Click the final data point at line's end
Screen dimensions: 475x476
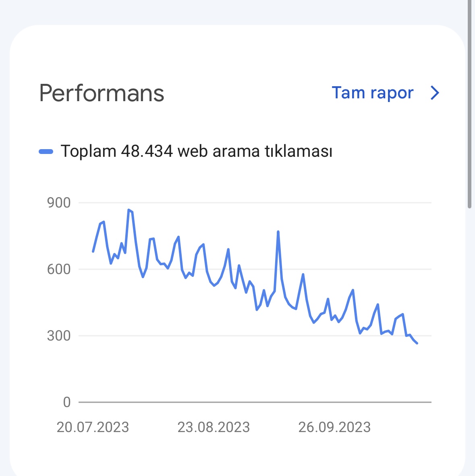(417, 343)
